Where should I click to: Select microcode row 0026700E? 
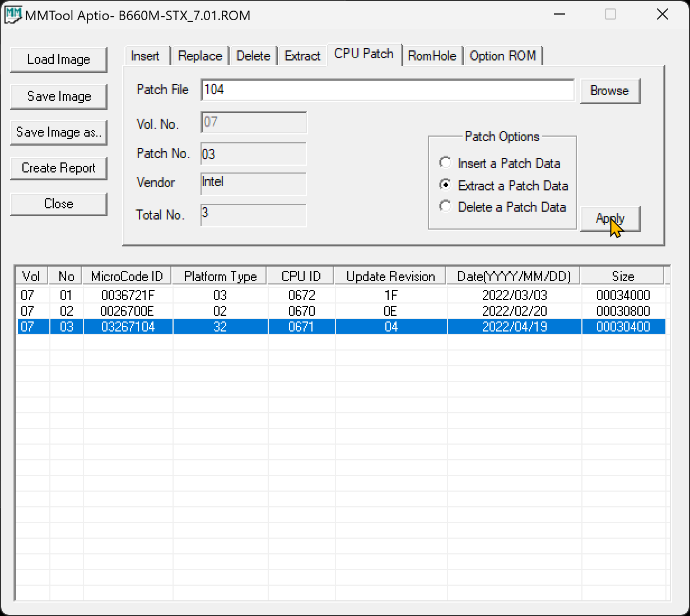point(341,311)
